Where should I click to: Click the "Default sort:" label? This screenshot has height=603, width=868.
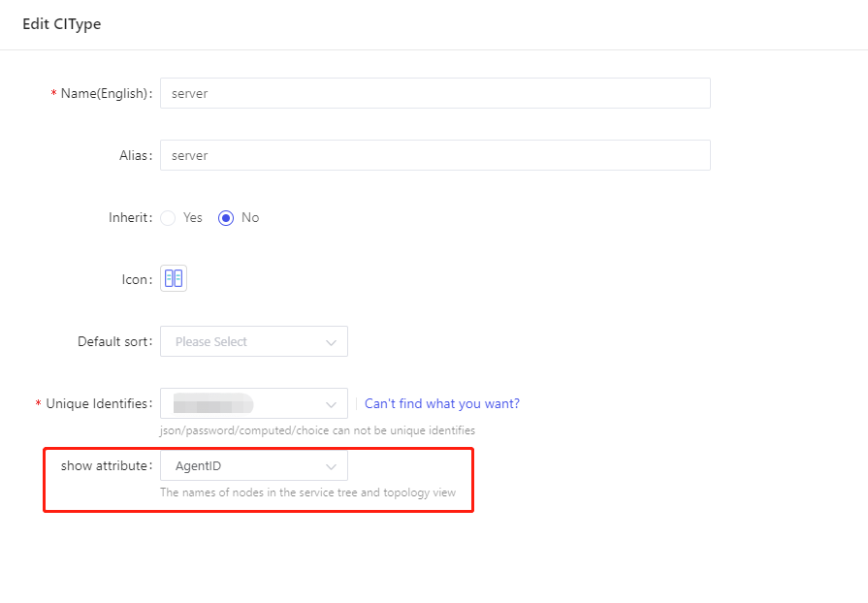pos(114,341)
